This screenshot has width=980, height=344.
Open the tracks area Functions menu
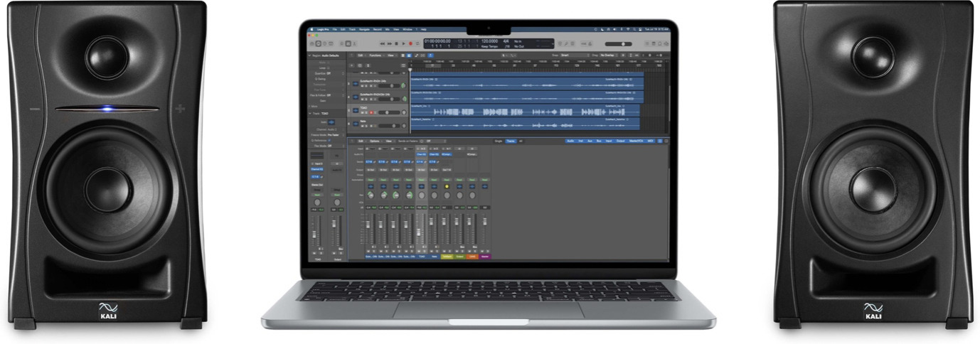click(x=376, y=55)
